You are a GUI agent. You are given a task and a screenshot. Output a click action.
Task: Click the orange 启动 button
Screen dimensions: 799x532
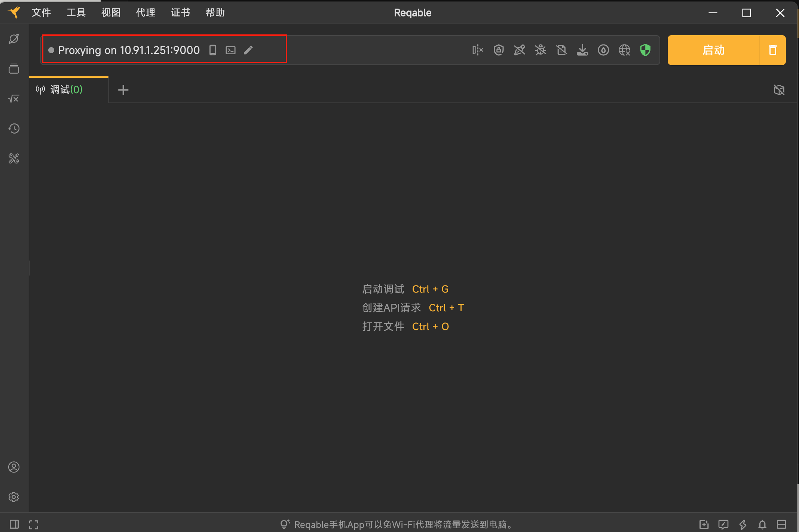(x=713, y=50)
